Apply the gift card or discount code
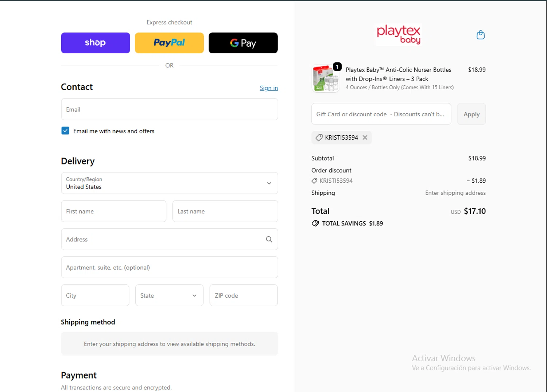The height and width of the screenshot is (392, 547). click(472, 114)
